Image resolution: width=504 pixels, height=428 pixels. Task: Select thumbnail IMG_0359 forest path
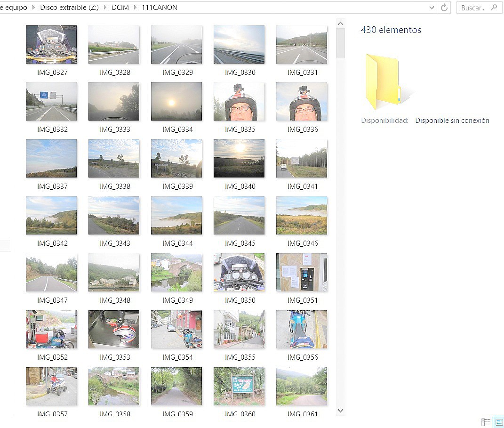tap(176, 386)
